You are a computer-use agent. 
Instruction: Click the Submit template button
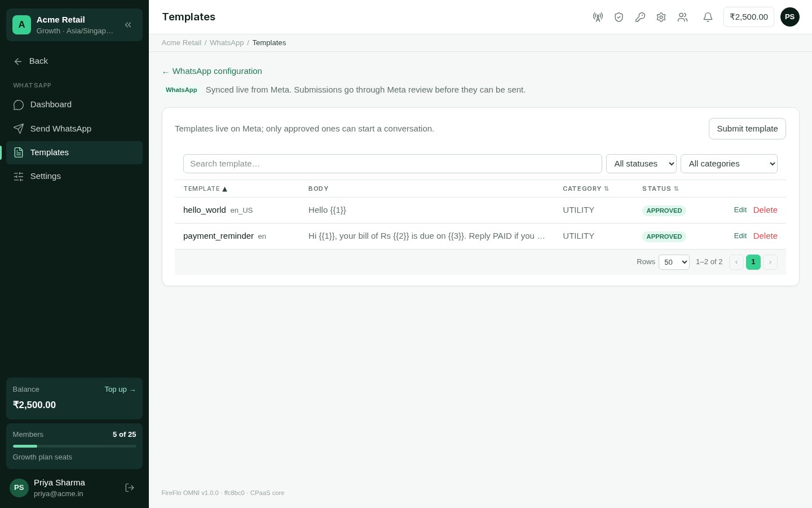tap(747, 129)
